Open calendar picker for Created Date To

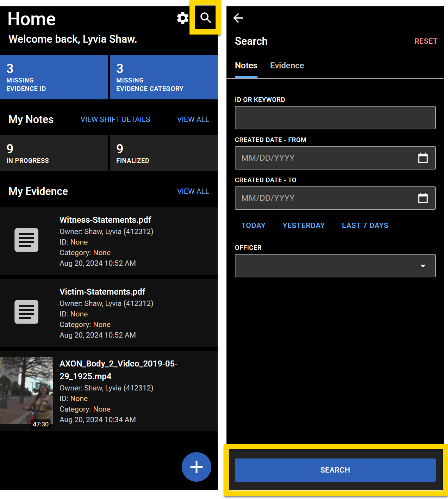423,198
